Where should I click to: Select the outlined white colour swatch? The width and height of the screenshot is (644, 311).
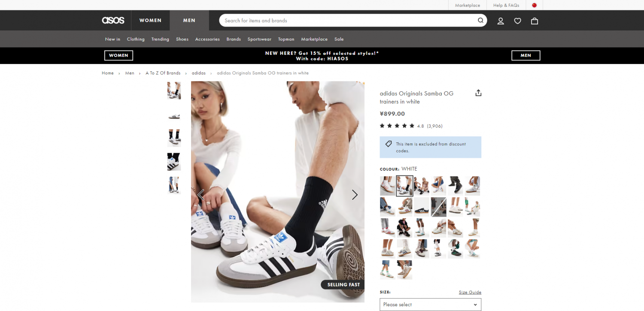point(404,186)
